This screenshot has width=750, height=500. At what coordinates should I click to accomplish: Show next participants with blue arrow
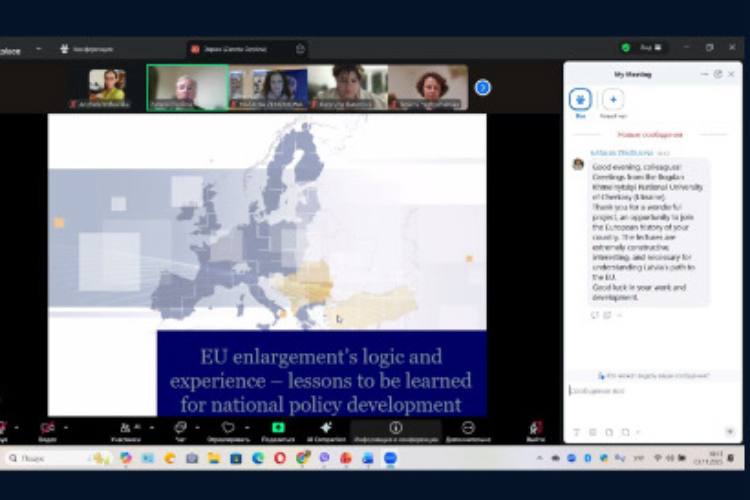coord(482,88)
